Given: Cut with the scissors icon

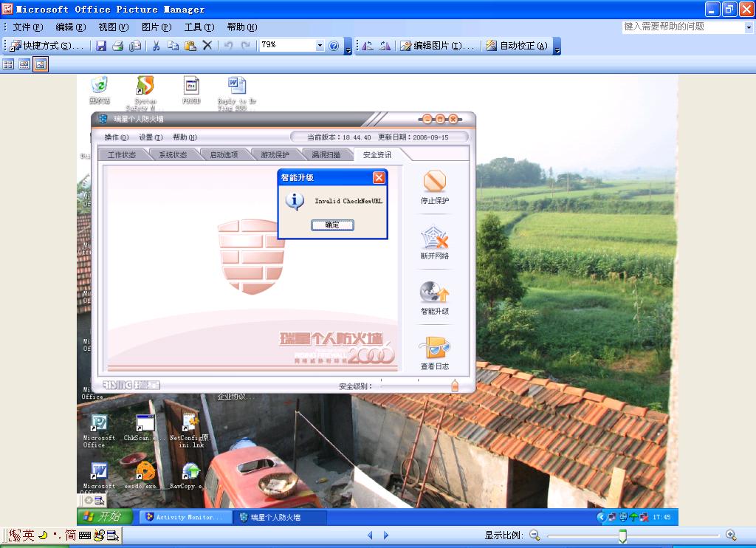Looking at the screenshot, I should [156, 46].
